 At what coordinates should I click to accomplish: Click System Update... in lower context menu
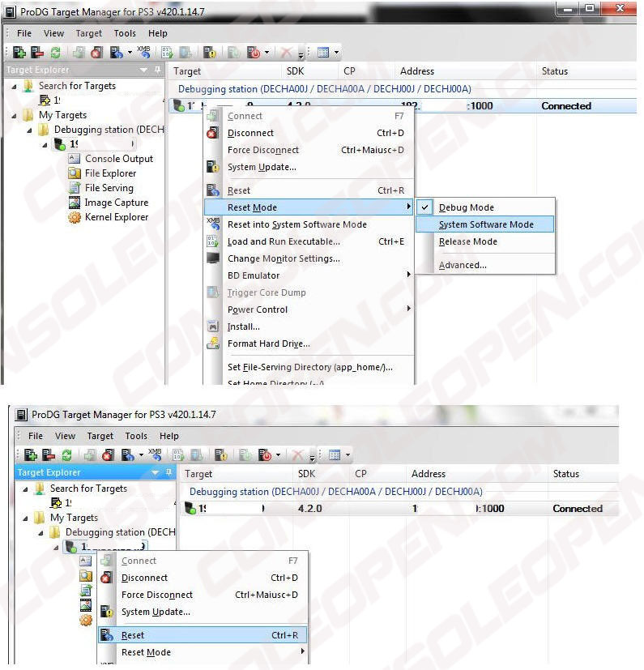coord(203,612)
